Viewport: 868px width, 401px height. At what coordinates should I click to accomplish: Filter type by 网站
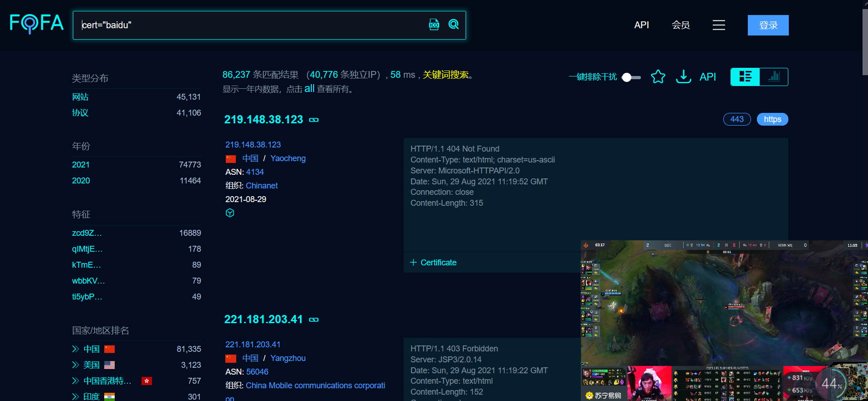(80, 97)
